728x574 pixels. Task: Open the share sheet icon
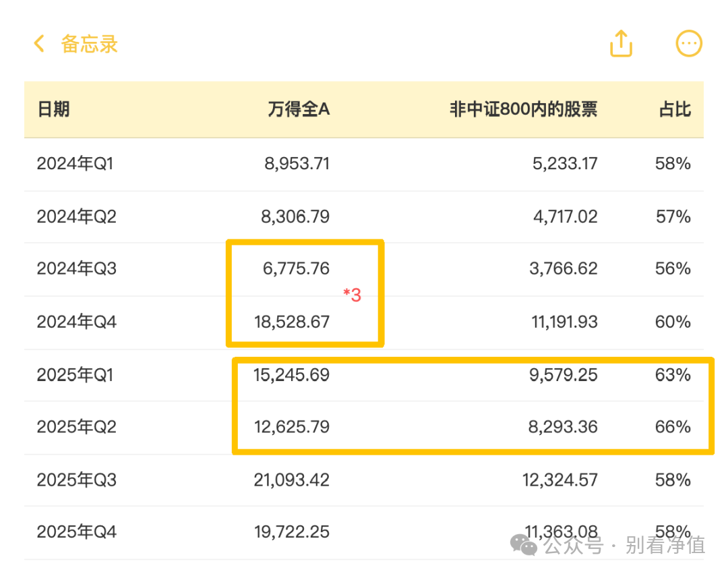(621, 45)
